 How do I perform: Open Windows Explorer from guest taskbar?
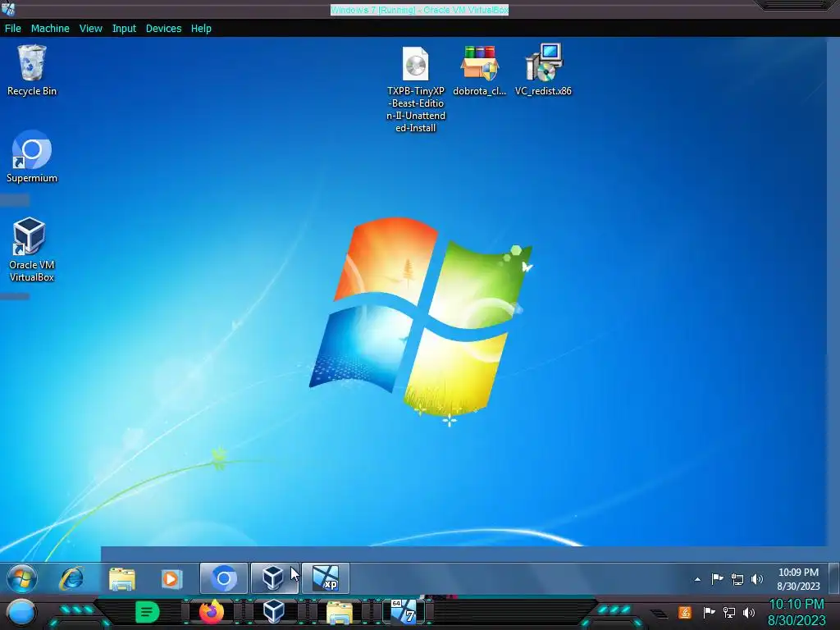click(122, 578)
